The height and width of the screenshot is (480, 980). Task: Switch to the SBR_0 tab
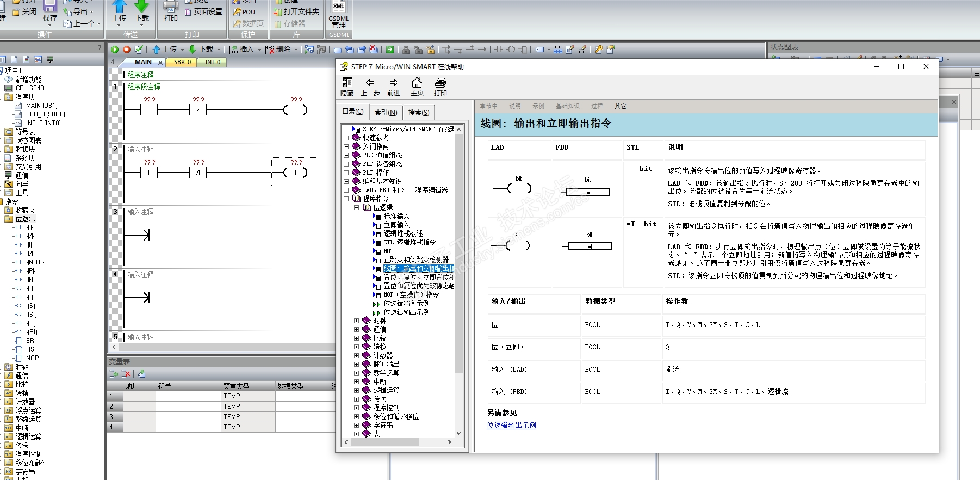point(182,62)
